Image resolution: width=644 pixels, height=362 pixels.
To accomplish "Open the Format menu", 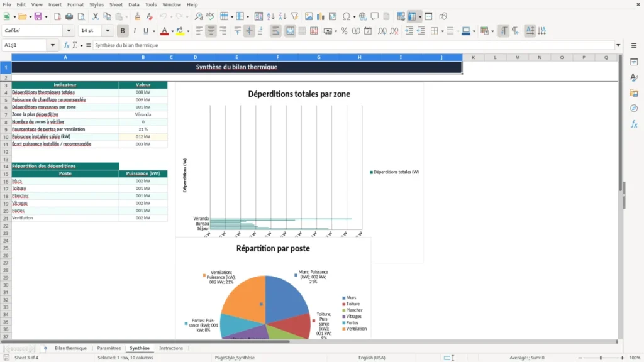I will 75,4.
